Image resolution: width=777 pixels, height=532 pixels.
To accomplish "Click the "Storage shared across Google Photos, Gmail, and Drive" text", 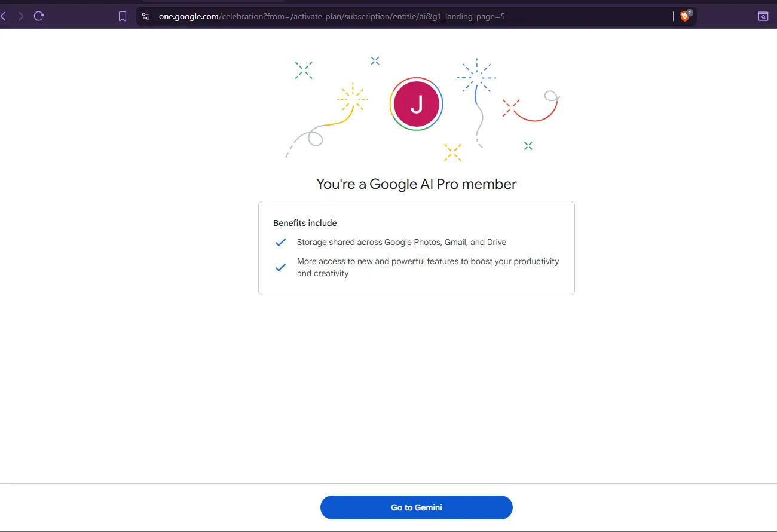I will click(402, 242).
